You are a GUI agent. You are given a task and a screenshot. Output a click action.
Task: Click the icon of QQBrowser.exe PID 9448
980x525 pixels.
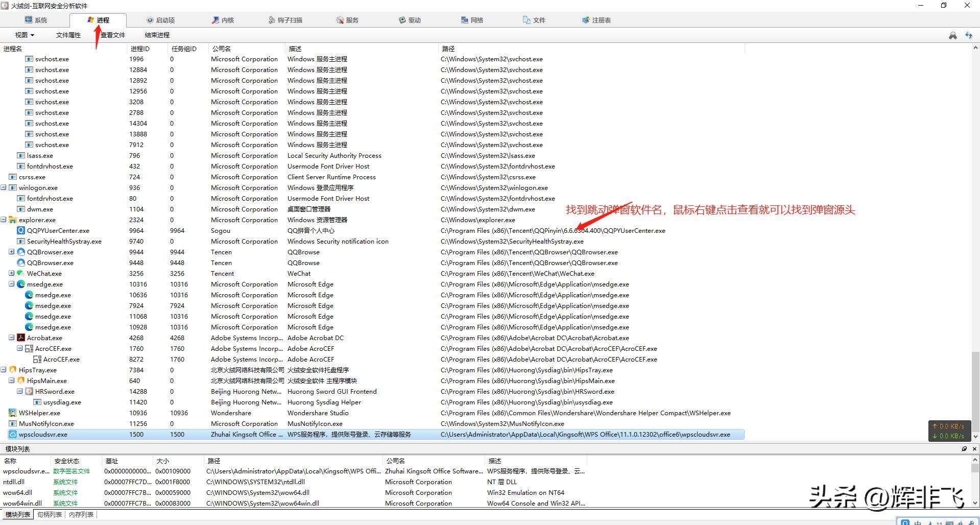click(x=21, y=263)
